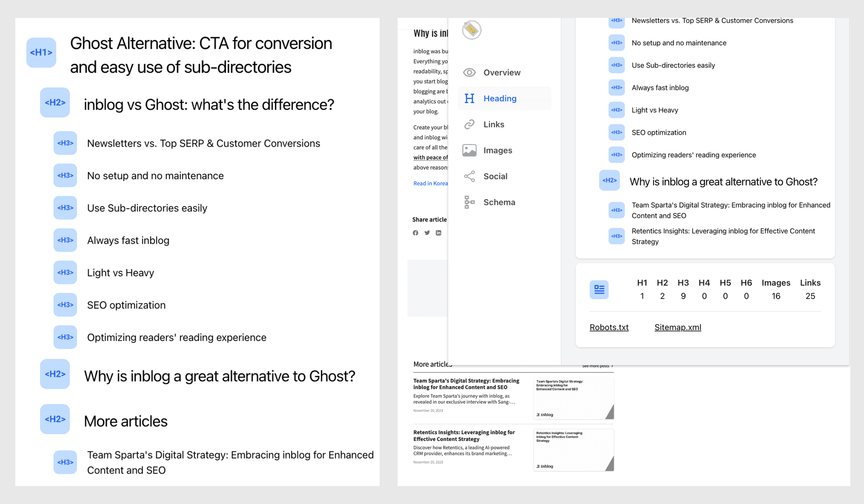Click extension panel H3 badge for "Always fast inblog"
The width and height of the screenshot is (864, 504).
[x=616, y=88]
